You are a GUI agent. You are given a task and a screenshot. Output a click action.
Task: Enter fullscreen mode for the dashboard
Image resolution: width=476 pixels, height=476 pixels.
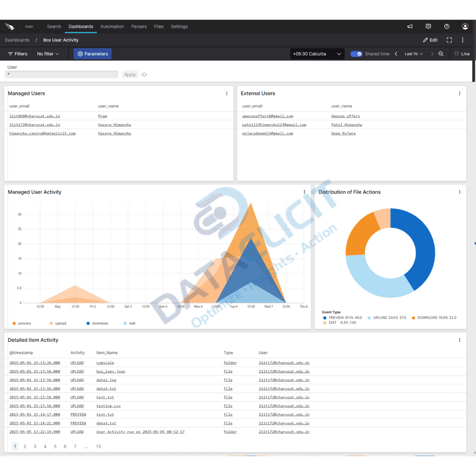point(449,40)
